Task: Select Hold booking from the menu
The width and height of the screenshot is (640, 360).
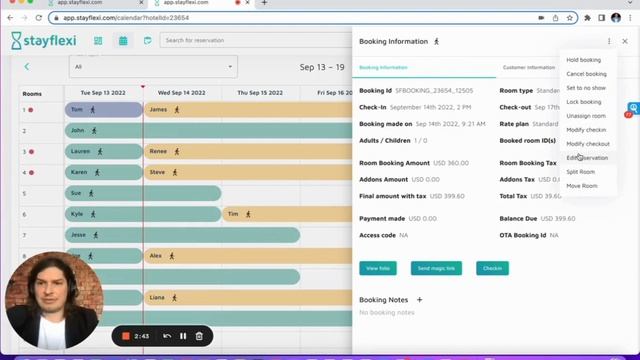Action: pos(583,60)
